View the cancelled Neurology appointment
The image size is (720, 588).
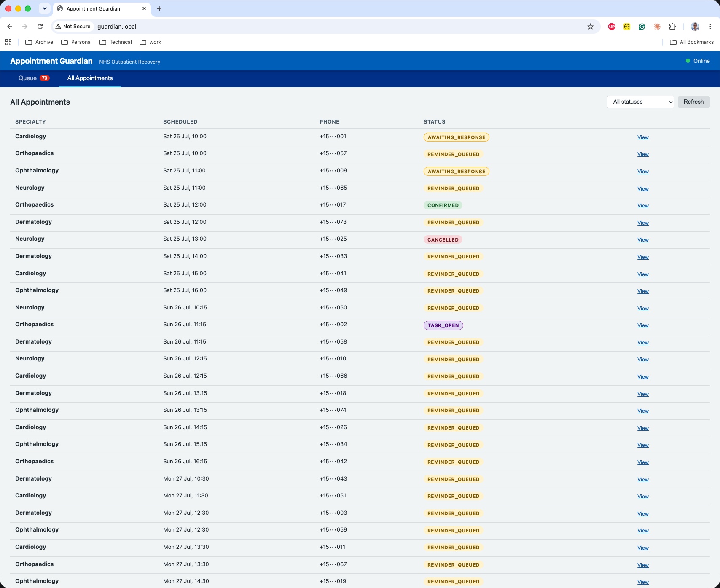tap(643, 240)
